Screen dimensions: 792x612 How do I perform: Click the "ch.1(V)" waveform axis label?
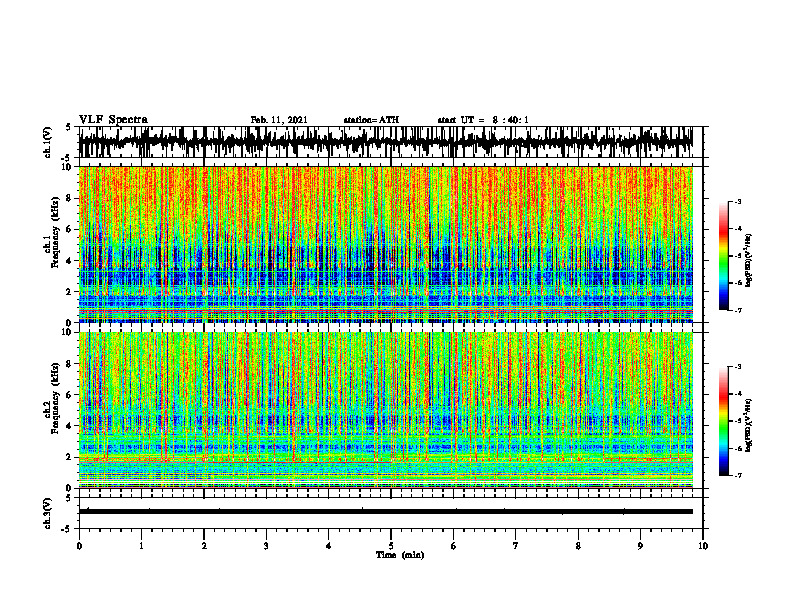(48, 142)
